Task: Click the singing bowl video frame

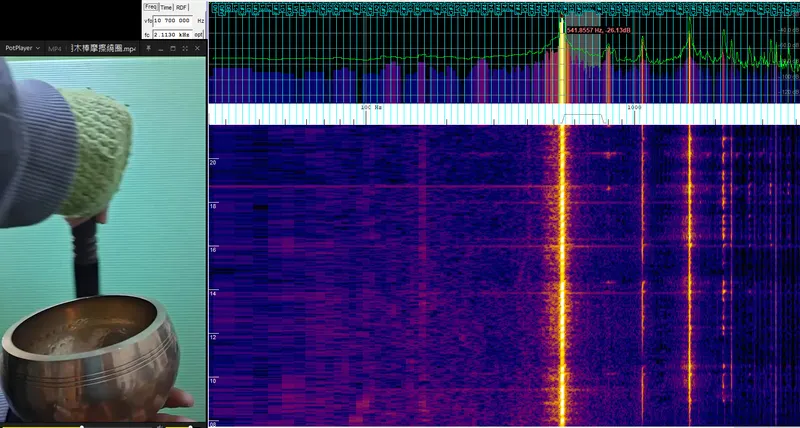Action: (100, 240)
